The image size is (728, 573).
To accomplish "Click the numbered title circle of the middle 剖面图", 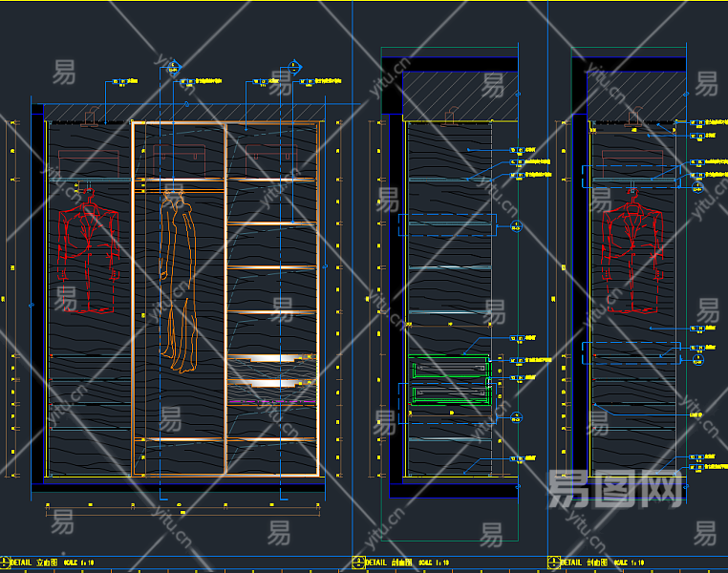I will click(x=358, y=562).
